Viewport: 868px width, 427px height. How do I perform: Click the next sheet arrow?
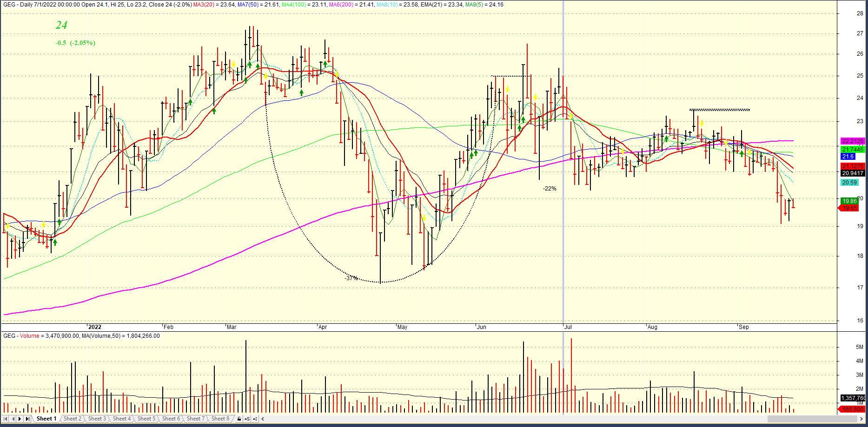coord(20,419)
